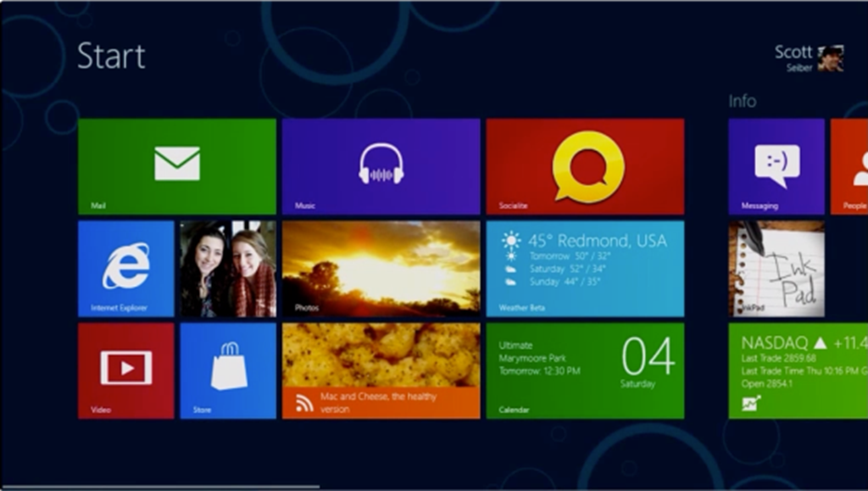Click the date number 04 on Calendar
The height and width of the screenshot is (491, 868).
pyautogui.click(x=648, y=357)
